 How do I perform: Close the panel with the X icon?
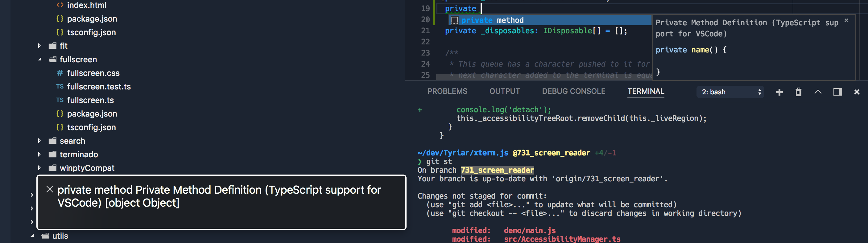(x=857, y=92)
